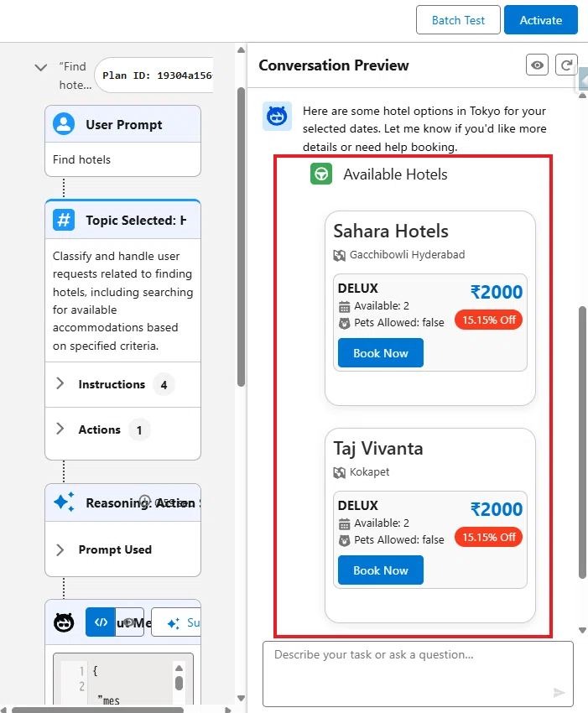Viewport: 588px width, 713px height.
Task: Click the Sahara Hotels location map icon
Action: [x=339, y=256]
